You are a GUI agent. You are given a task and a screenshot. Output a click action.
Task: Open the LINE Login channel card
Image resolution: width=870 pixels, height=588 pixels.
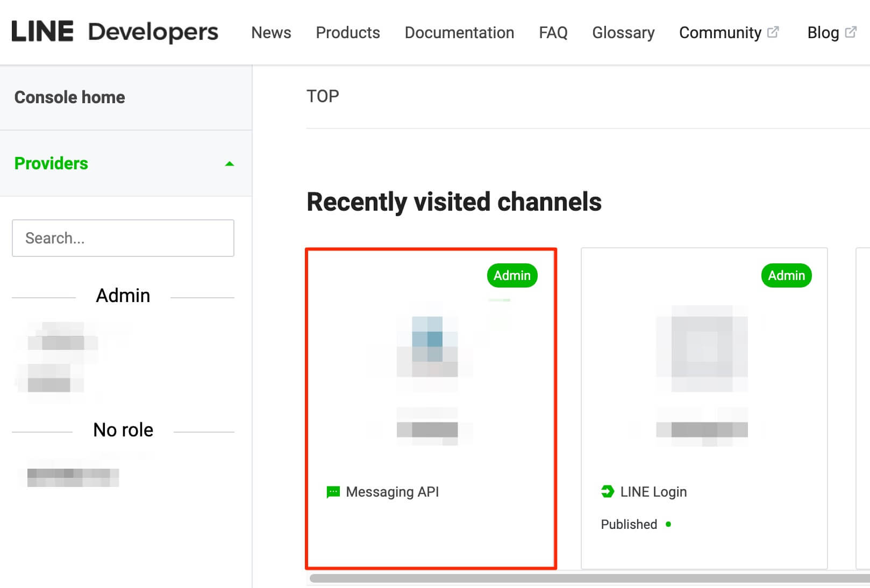pyautogui.click(x=704, y=408)
